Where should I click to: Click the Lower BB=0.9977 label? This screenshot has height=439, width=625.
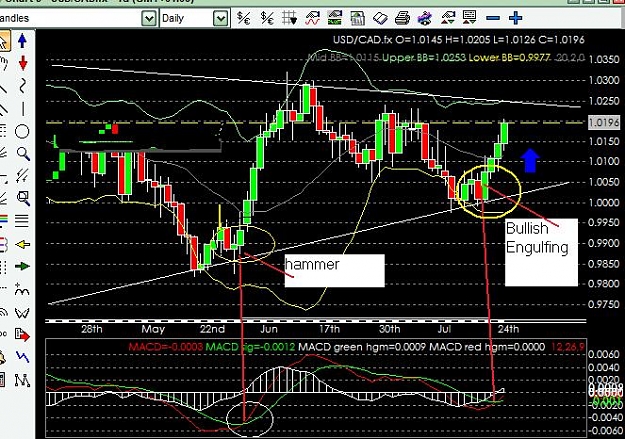[x=510, y=58]
